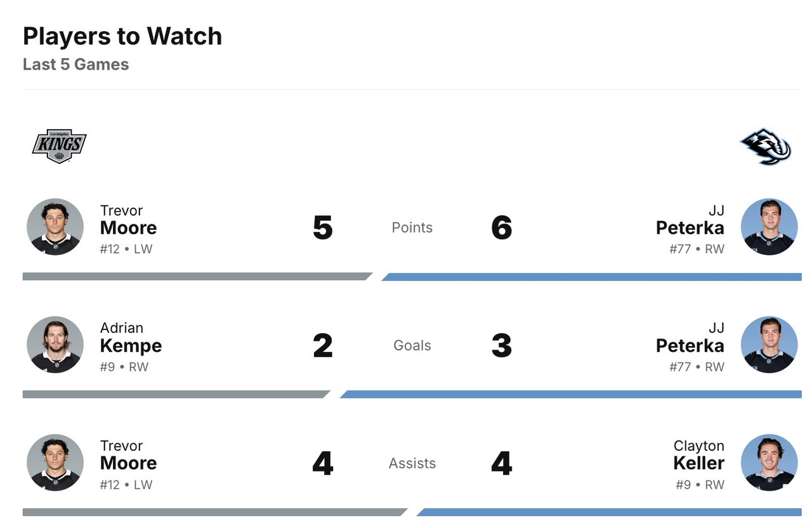Click the Players to Watch heading
Screen dimensions: 812x528
pos(122,36)
